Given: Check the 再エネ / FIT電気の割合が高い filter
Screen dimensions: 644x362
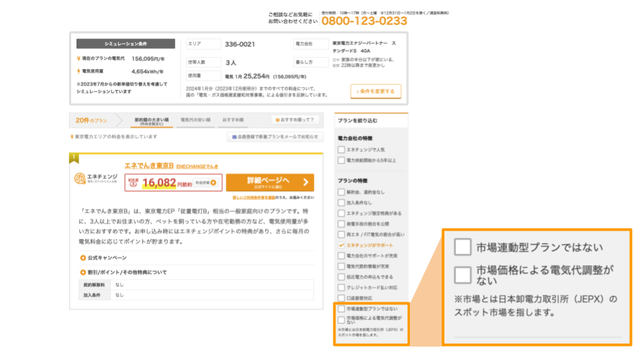Looking at the screenshot, I should (341, 235).
